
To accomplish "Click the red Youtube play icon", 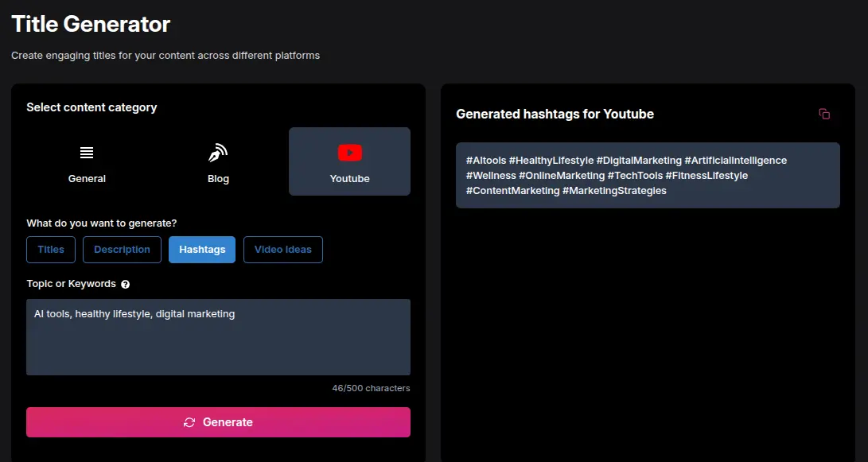I will (x=349, y=153).
